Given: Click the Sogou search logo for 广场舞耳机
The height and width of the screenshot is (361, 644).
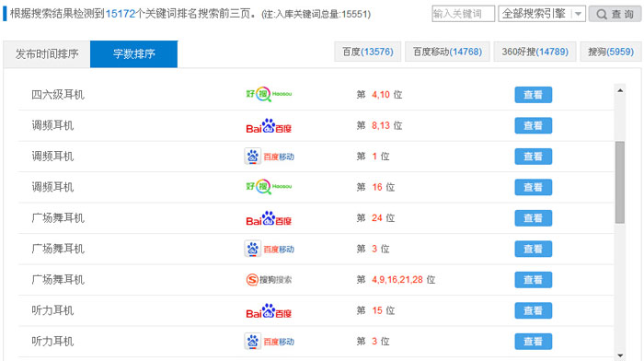Looking at the screenshot, I should coord(269,280).
